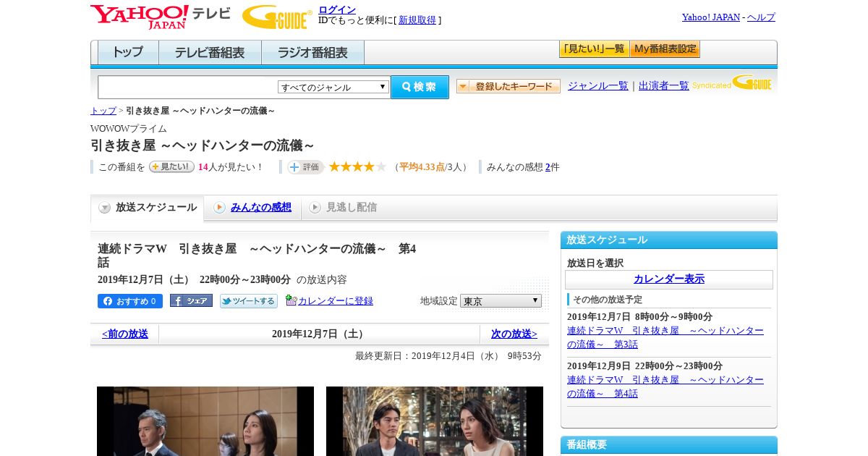Click the G-GUIDE logo in header
Viewport: 868px width, 456px height.
277,17
